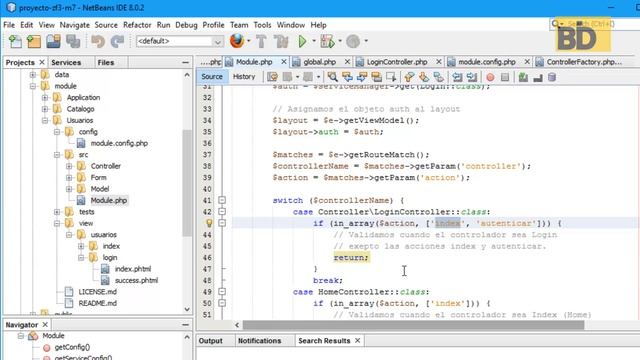
Task: Select getConfig() in Navigator
Action: 72,347
